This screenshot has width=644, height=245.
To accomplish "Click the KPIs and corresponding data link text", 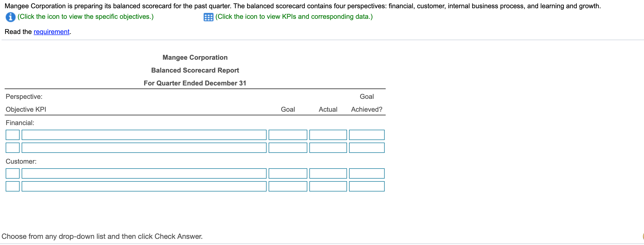I will tap(294, 17).
